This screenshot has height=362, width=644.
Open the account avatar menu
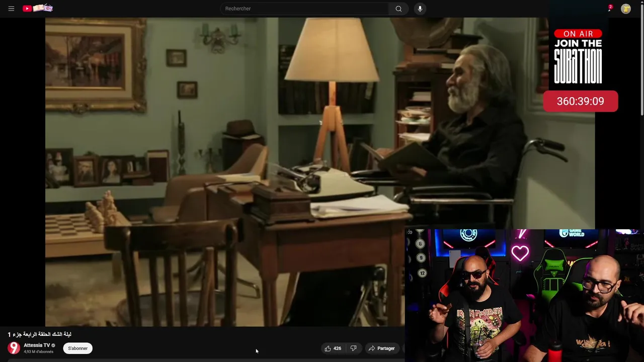(626, 9)
